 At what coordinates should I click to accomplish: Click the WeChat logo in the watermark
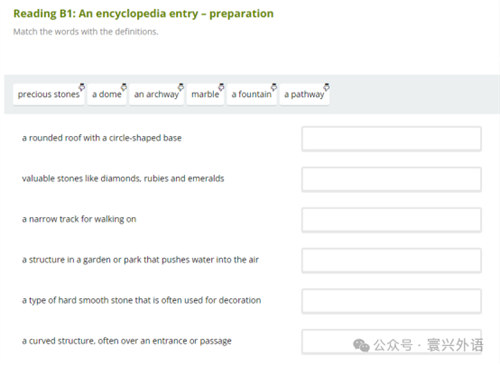click(x=361, y=345)
